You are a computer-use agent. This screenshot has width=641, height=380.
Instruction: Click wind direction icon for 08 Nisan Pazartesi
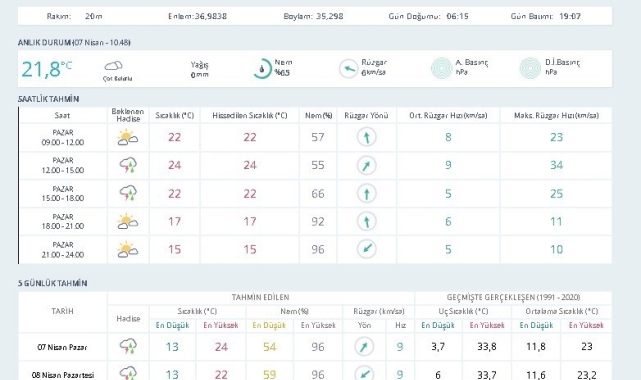point(364,373)
